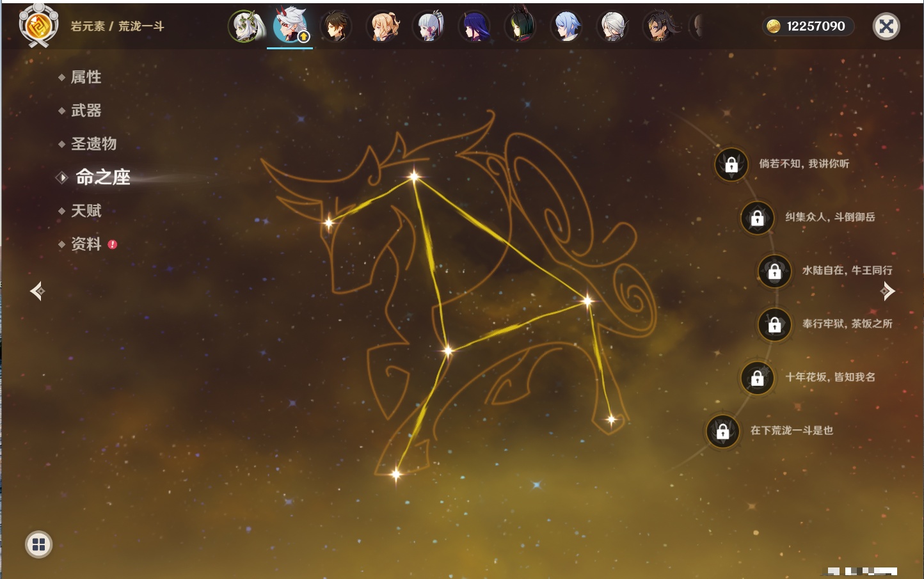
Task: Go to next character with right arrow
Action: [x=888, y=291]
